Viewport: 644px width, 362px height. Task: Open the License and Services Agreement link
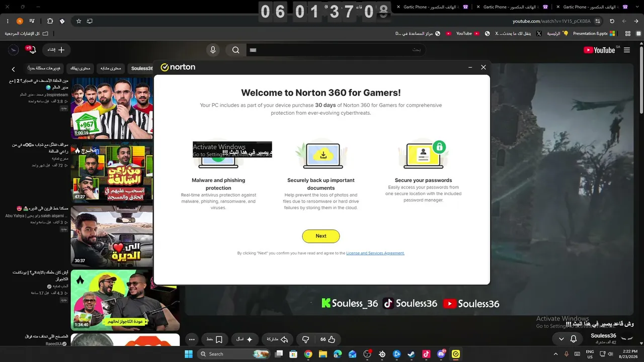click(375, 253)
